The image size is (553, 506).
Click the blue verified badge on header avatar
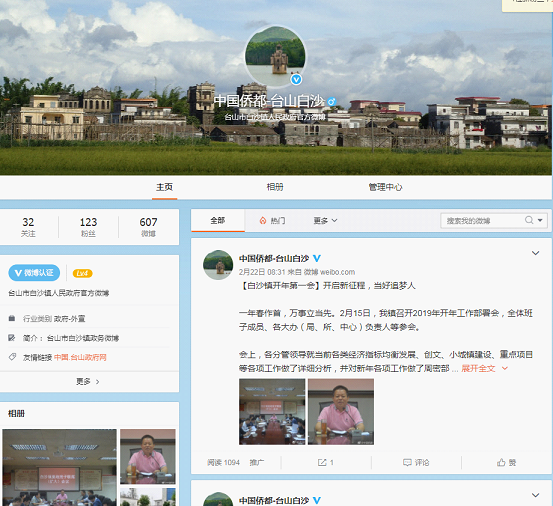pyautogui.click(x=296, y=80)
